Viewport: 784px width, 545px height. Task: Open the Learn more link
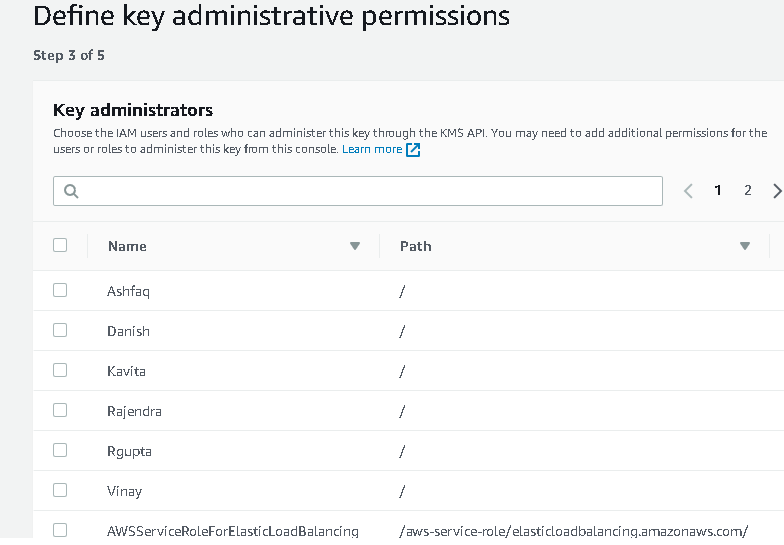372,149
